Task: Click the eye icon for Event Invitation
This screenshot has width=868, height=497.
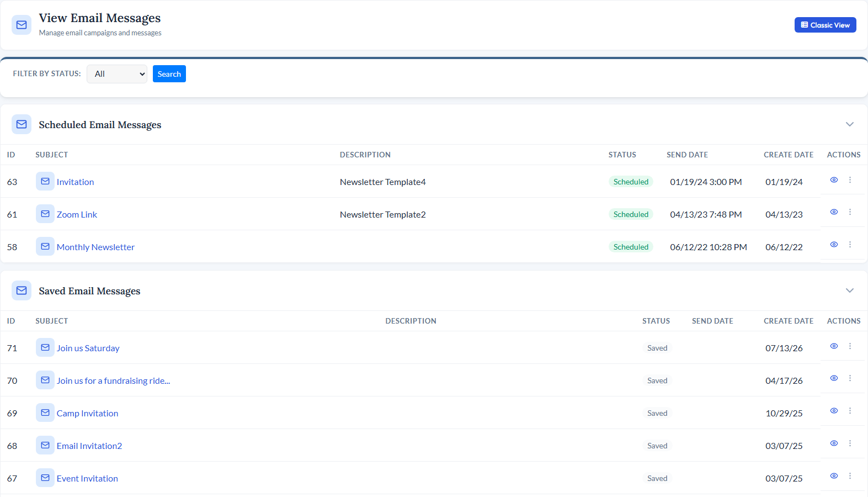Action: [834, 476]
